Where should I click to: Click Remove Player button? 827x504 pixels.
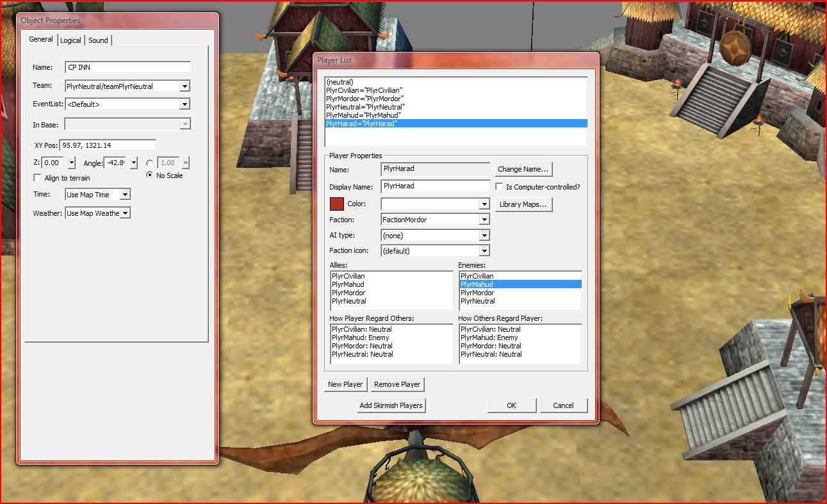pos(397,384)
